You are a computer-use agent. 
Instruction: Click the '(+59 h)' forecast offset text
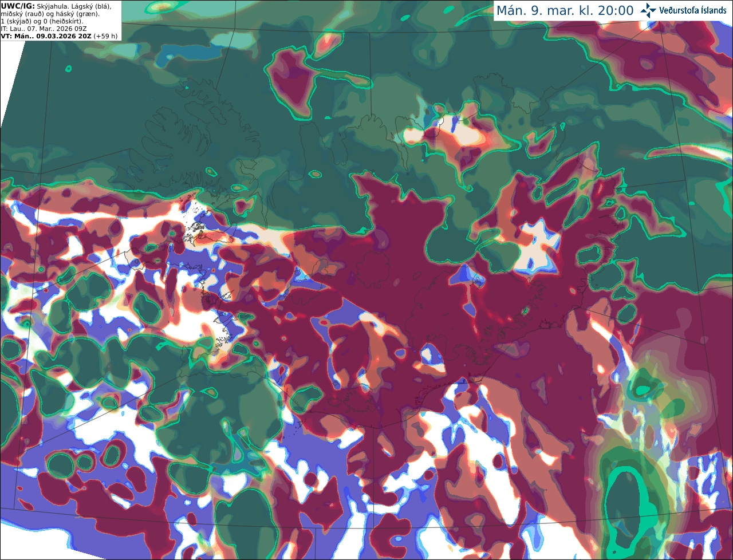pos(106,36)
